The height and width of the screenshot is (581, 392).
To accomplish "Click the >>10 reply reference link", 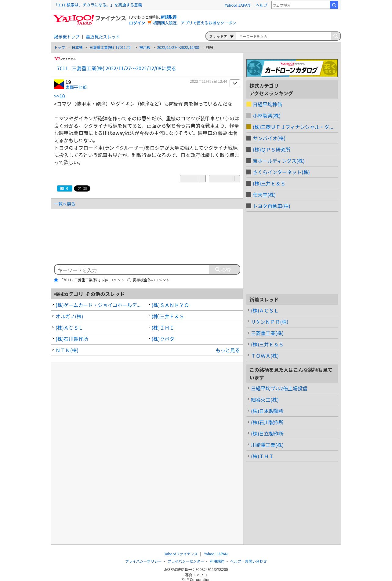I will pyautogui.click(x=59, y=96).
